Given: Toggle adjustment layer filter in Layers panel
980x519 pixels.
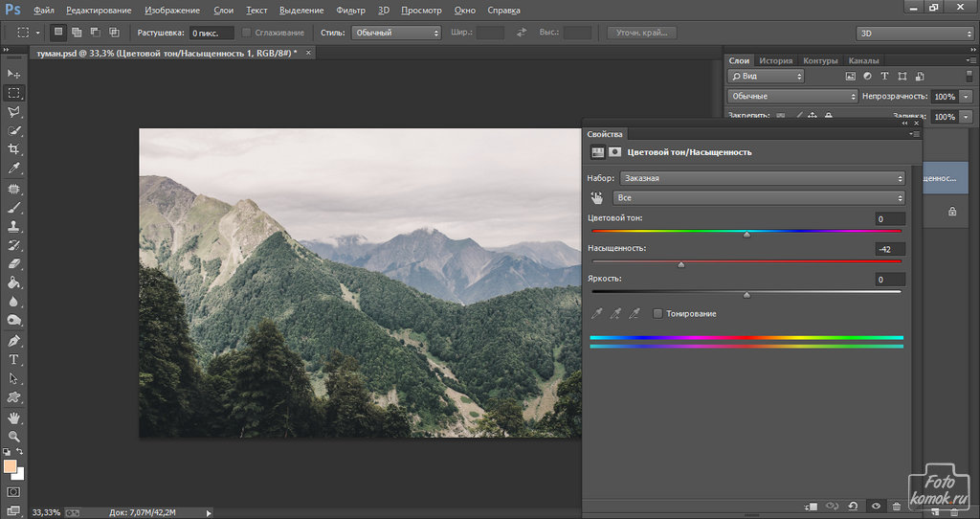Looking at the screenshot, I should coord(867,77).
